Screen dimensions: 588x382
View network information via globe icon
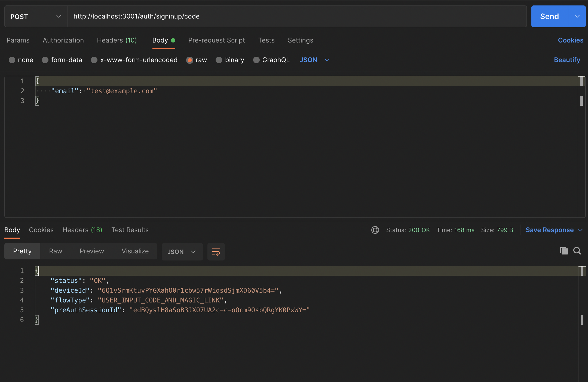[375, 230]
